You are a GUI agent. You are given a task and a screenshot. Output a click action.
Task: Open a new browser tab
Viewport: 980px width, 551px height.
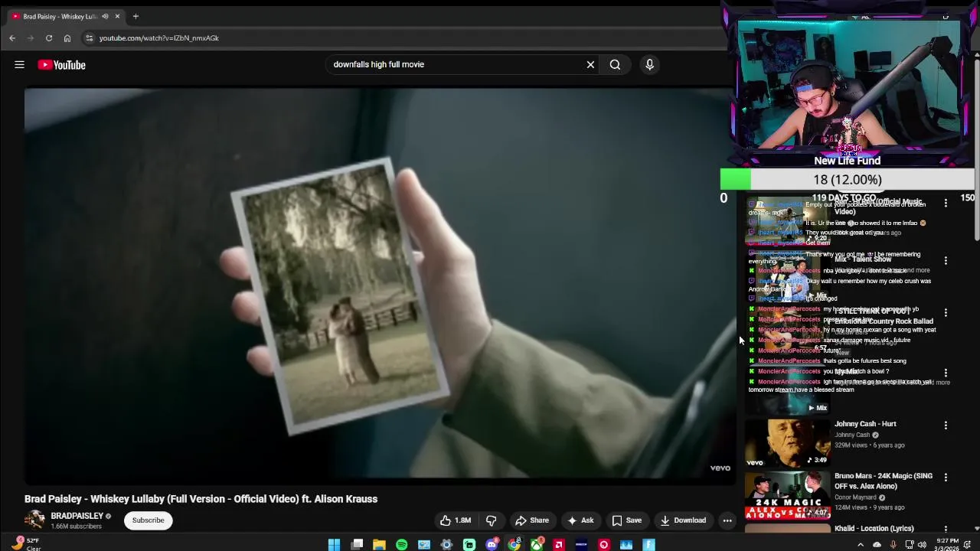coord(136,16)
